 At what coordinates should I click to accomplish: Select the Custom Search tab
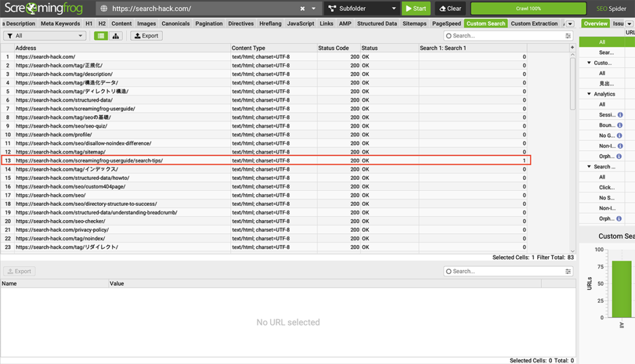pyautogui.click(x=486, y=24)
